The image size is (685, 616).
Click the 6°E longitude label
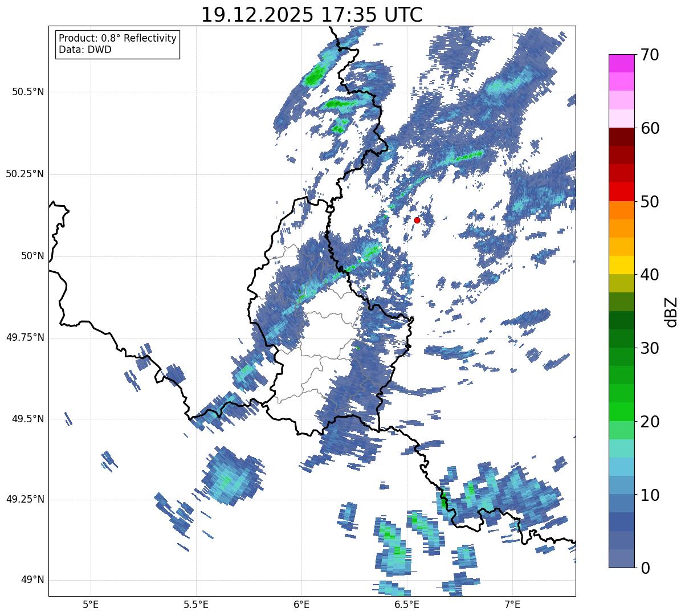(x=301, y=605)
